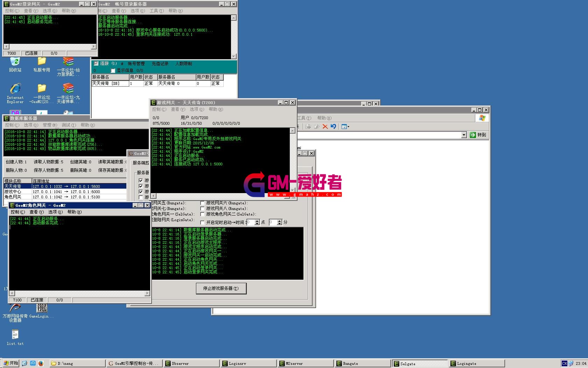Open 管理(M) menu in database server window
The height and width of the screenshot is (368, 588).
tap(50, 125)
